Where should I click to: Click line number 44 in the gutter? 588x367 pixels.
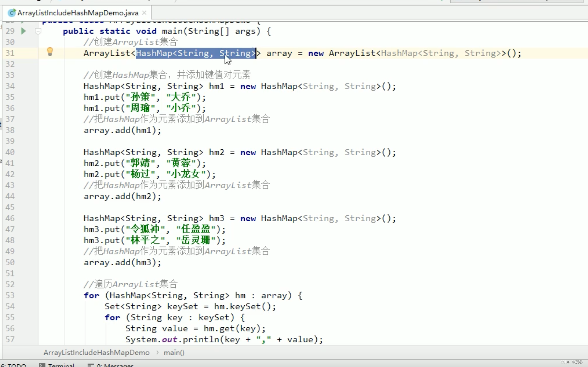(x=10, y=196)
